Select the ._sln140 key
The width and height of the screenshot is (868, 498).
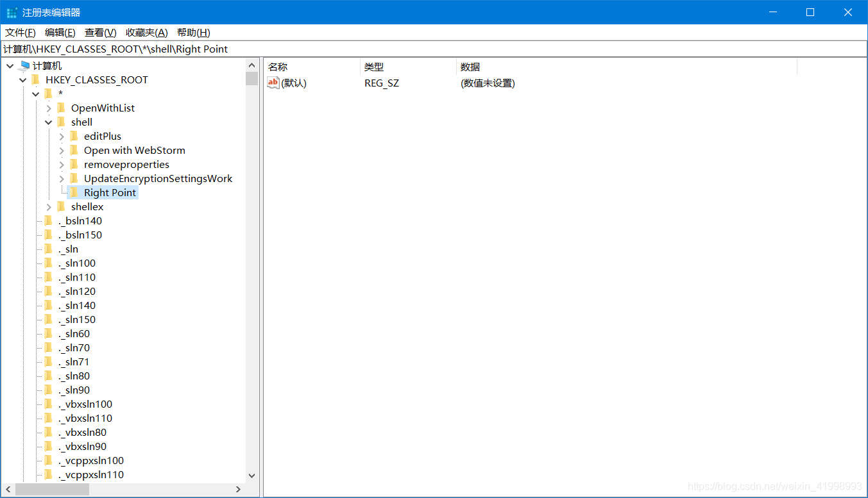(x=76, y=305)
